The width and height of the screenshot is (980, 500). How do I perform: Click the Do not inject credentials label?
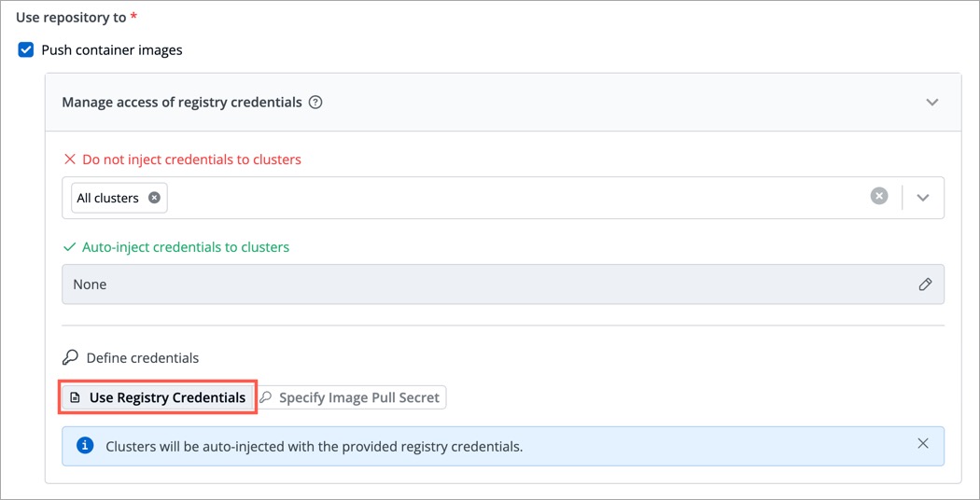tap(191, 160)
